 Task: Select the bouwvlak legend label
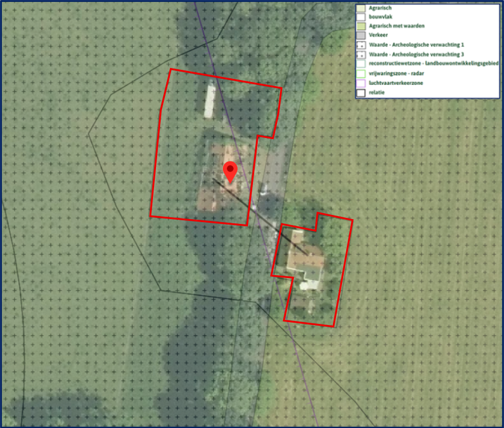(x=381, y=17)
